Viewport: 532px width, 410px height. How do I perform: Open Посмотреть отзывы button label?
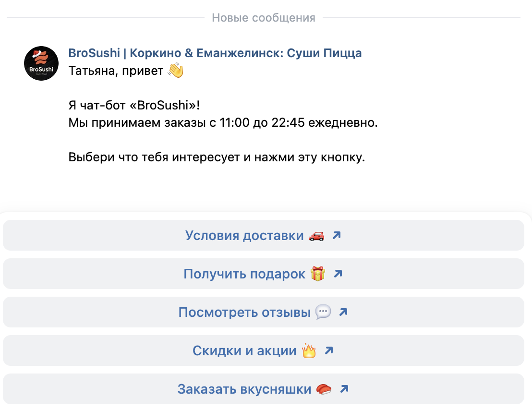[x=244, y=313]
